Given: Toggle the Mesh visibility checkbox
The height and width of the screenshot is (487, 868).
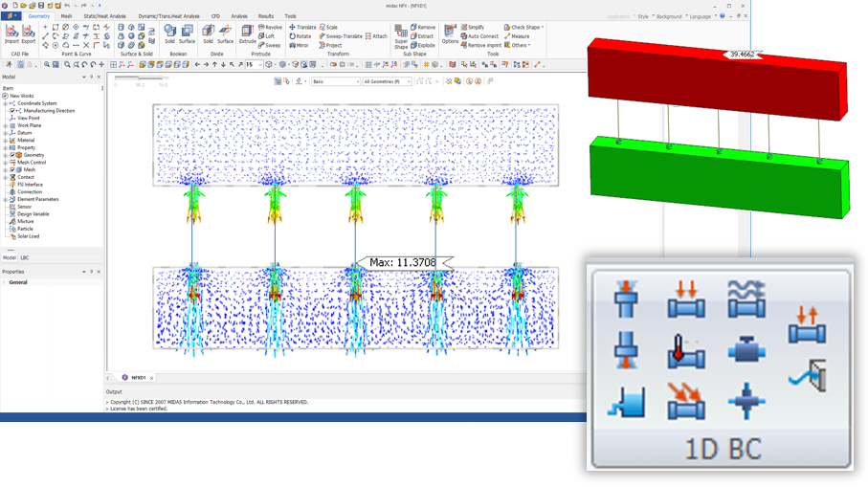Looking at the screenshot, I should click(x=11, y=170).
